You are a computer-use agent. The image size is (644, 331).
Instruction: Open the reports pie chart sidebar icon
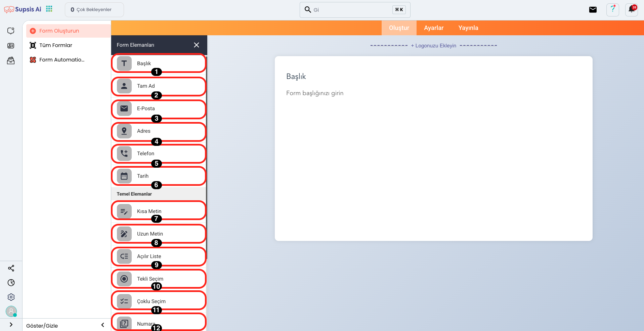click(11, 283)
